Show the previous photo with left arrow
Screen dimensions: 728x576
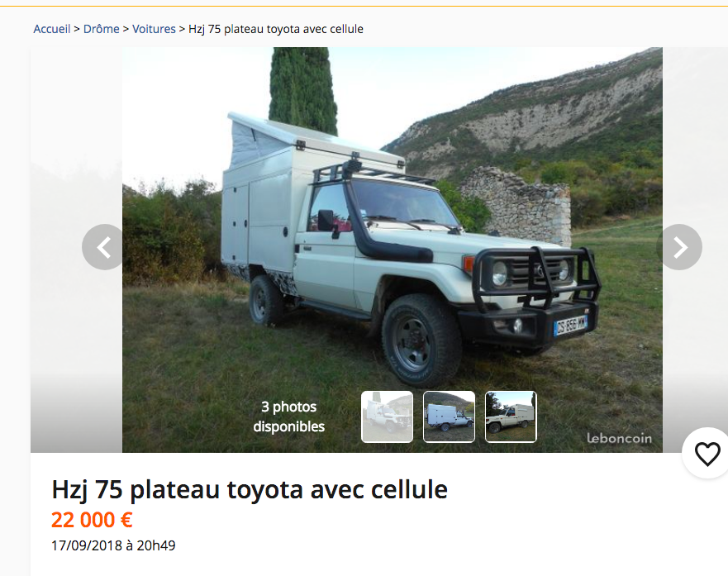coord(104,247)
